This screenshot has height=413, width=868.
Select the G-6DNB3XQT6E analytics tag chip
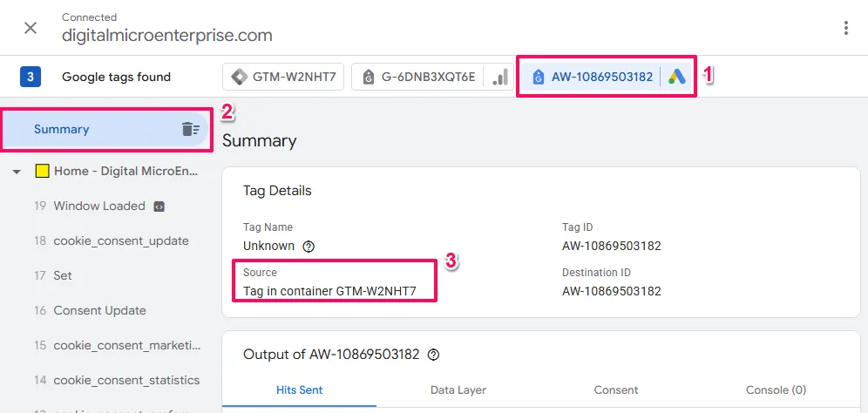417,77
